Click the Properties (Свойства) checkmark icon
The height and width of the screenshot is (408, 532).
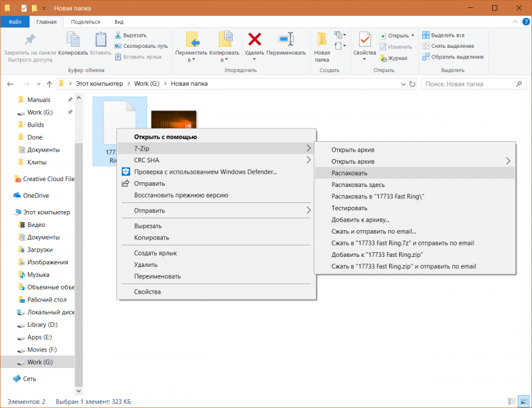pyautogui.click(x=364, y=40)
